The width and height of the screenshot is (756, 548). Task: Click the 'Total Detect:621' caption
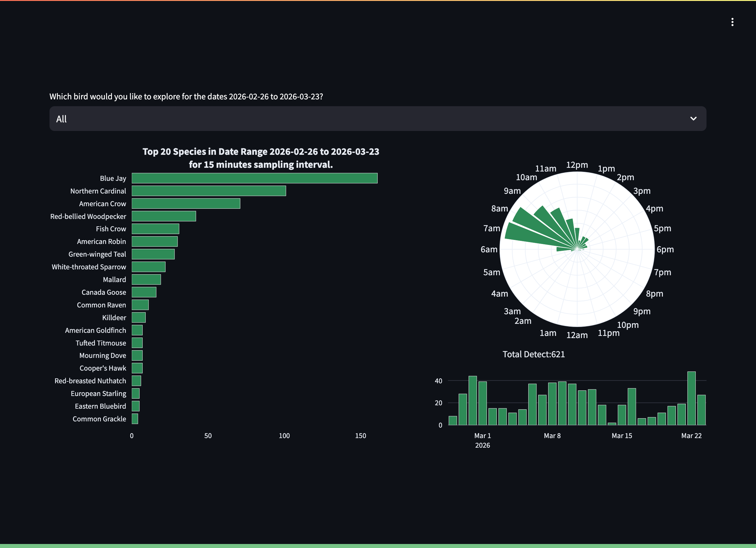coord(534,354)
